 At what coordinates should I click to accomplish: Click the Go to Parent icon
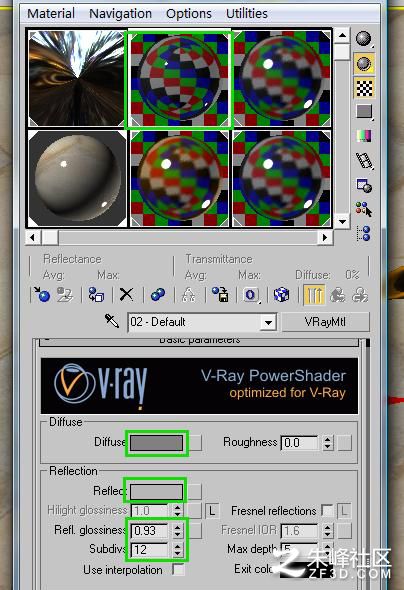pos(337,295)
